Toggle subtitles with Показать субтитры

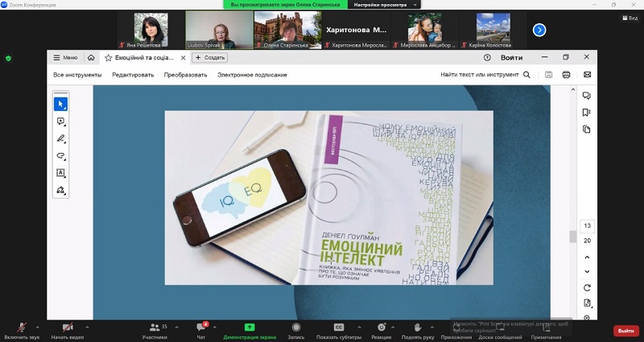(338, 330)
